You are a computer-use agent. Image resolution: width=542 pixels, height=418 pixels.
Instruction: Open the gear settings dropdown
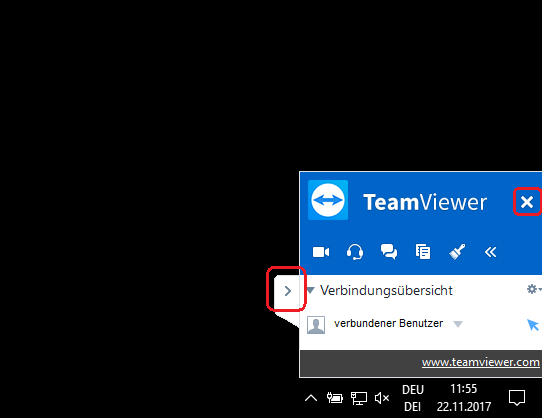[x=533, y=289]
